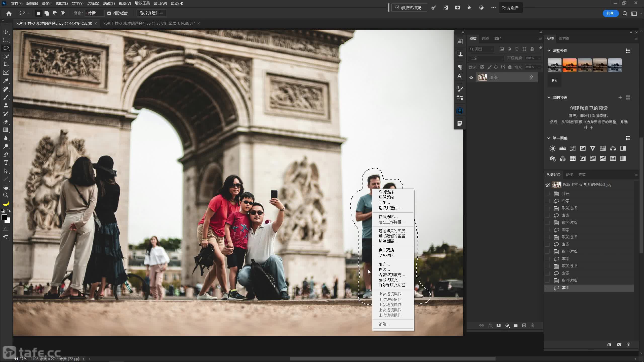The height and width of the screenshot is (362, 644).
Task: Select the Crop tool
Action: tap(6, 64)
